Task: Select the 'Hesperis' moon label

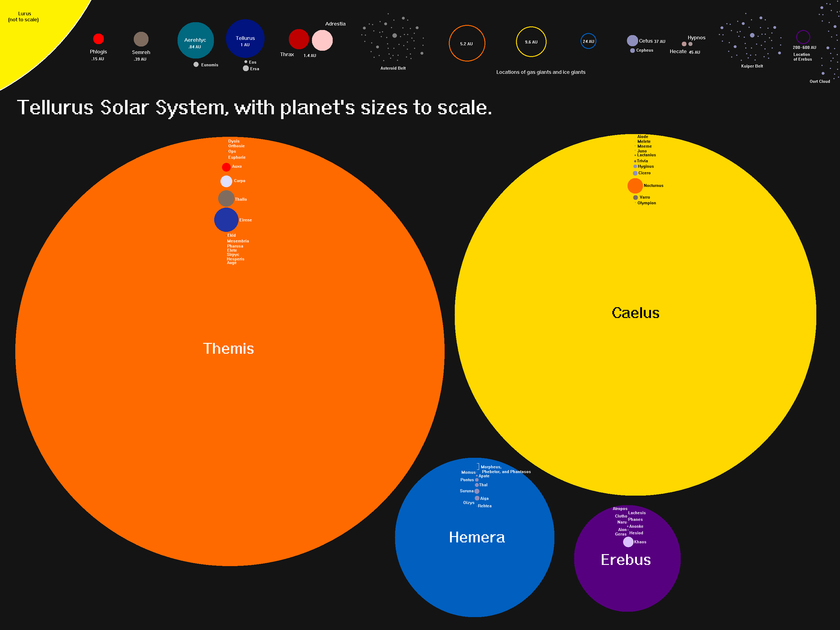Action: tap(235, 259)
